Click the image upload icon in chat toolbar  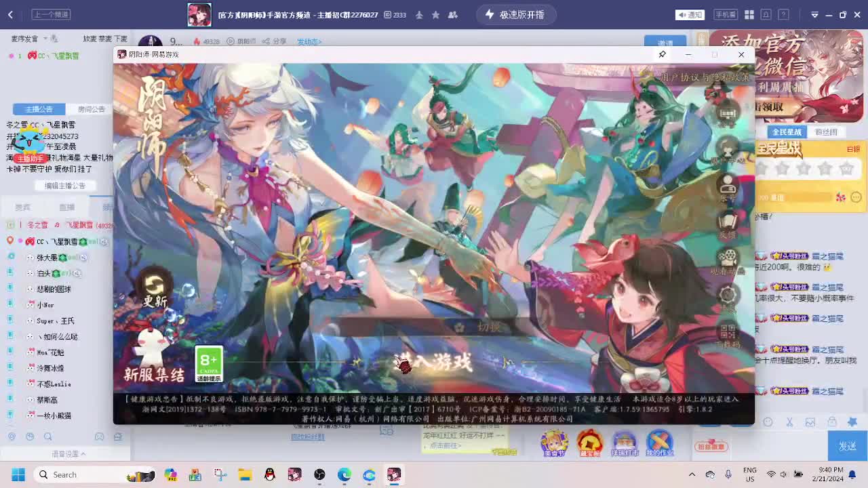pyautogui.click(x=810, y=422)
